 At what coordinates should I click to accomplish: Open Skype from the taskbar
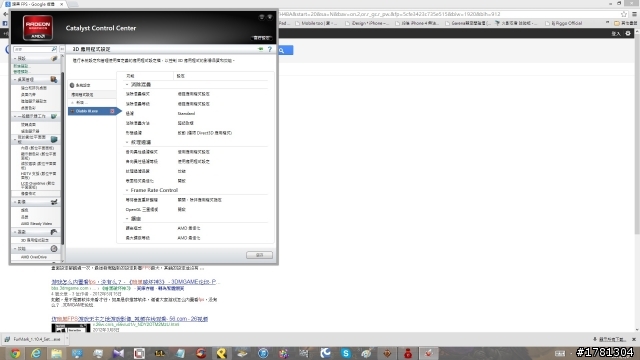click(x=346, y=353)
